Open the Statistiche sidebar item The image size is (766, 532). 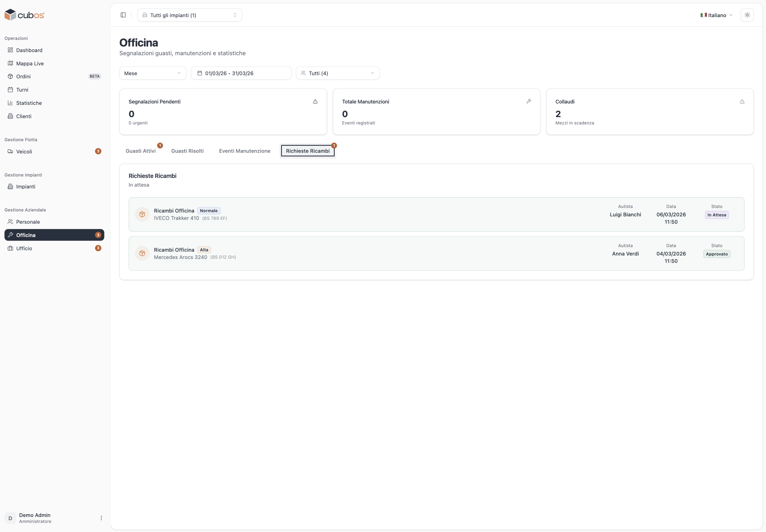coord(29,103)
